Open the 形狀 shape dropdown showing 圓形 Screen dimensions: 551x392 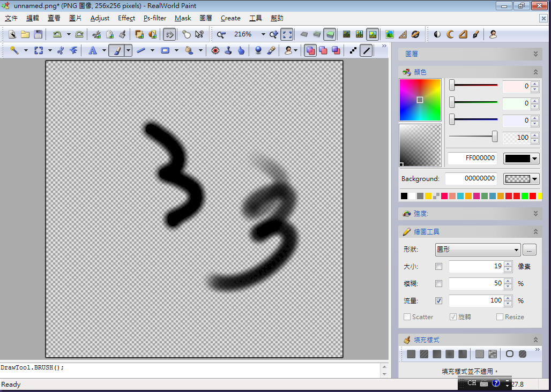478,250
